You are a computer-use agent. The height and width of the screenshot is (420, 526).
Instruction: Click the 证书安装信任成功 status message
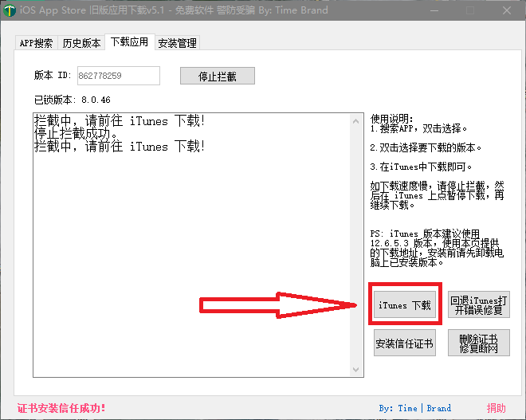(x=61, y=408)
